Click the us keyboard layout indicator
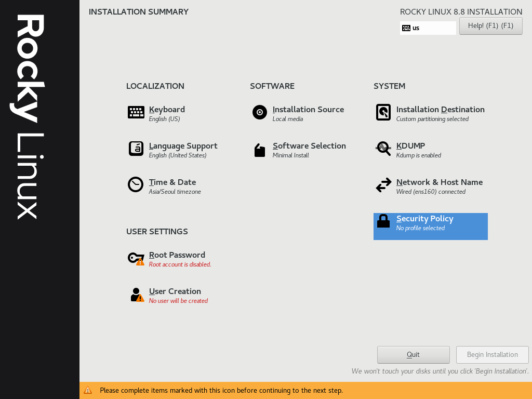Image resolution: width=532 pixels, height=399 pixels. [428, 28]
